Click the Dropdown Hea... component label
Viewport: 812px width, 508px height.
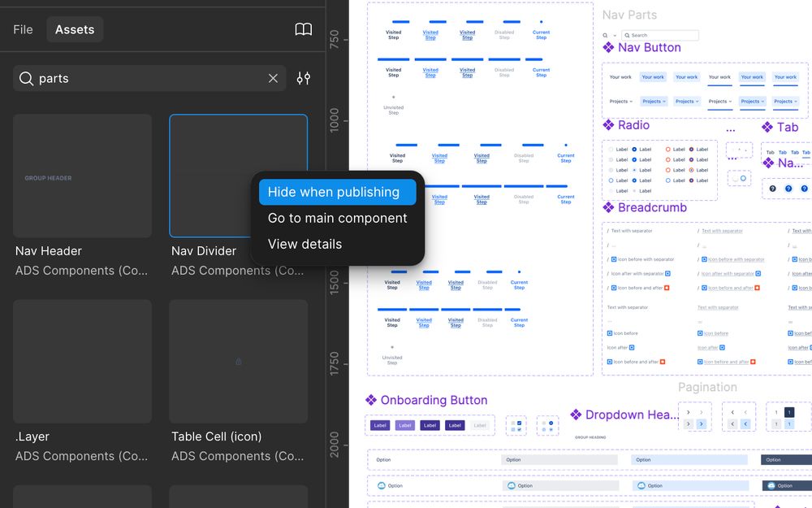(632, 415)
